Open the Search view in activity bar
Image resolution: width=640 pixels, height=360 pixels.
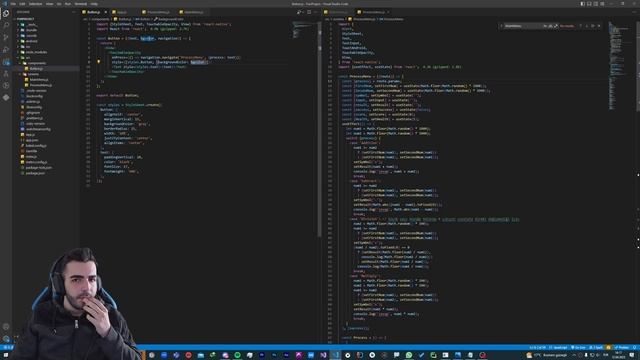(x=6, y=25)
